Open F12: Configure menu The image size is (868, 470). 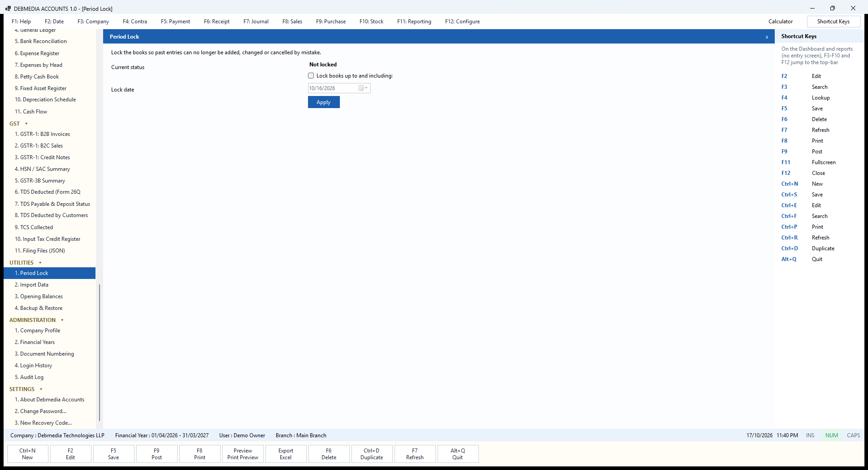pos(462,22)
